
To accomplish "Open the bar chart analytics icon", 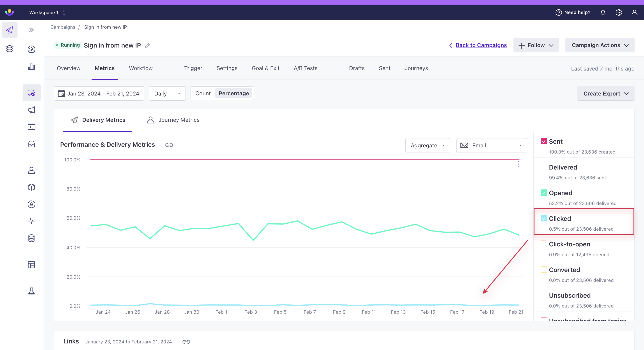I will click(x=31, y=66).
